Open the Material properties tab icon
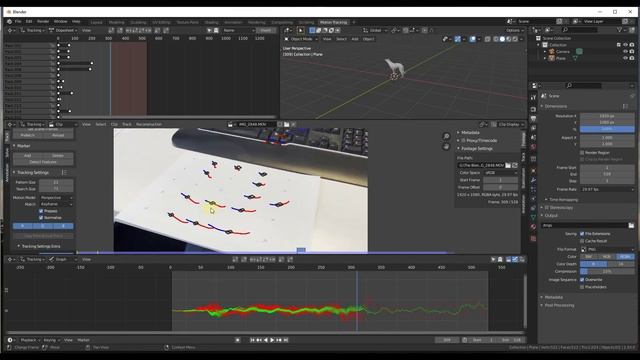The height and width of the screenshot is (360, 640). click(x=533, y=227)
